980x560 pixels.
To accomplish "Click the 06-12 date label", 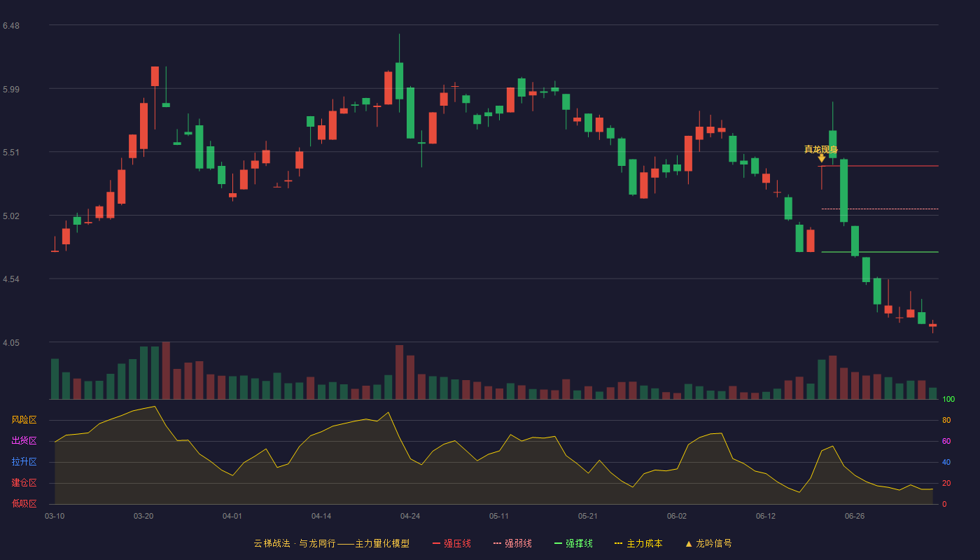I will click(x=766, y=516).
